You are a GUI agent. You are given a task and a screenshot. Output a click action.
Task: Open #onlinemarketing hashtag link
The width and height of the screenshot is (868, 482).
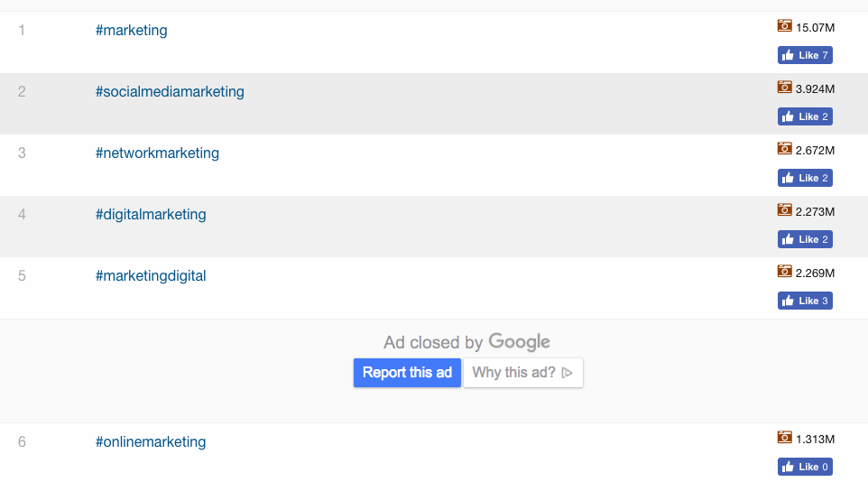pyautogui.click(x=151, y=442)
